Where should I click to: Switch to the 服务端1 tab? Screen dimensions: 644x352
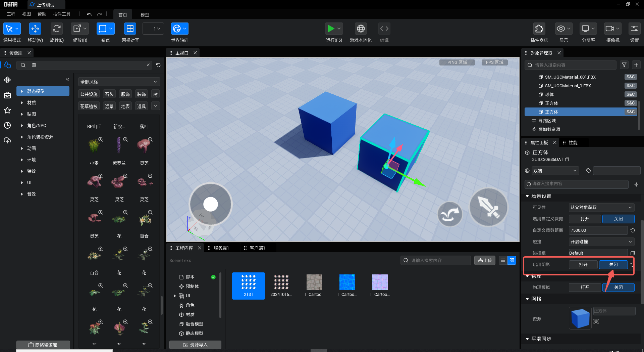pyautogui.click(x=221, y=248)
